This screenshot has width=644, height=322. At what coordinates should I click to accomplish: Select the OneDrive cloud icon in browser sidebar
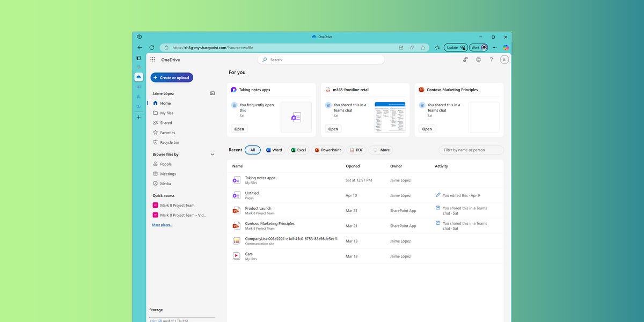(138, 77)
